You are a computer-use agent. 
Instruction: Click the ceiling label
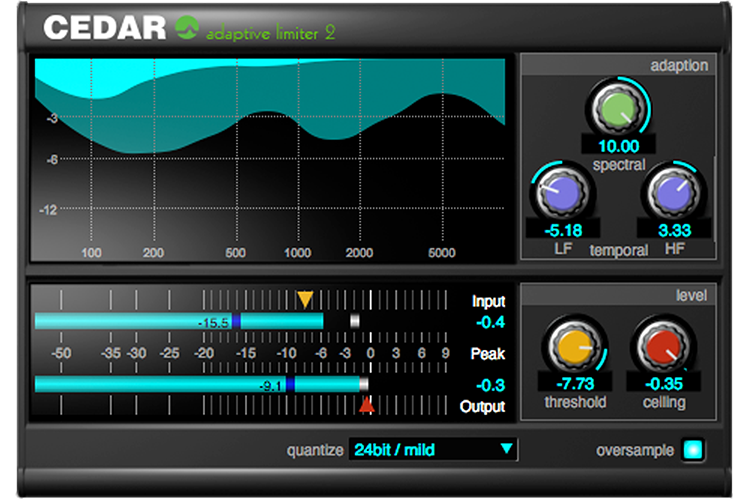point(664,402)
